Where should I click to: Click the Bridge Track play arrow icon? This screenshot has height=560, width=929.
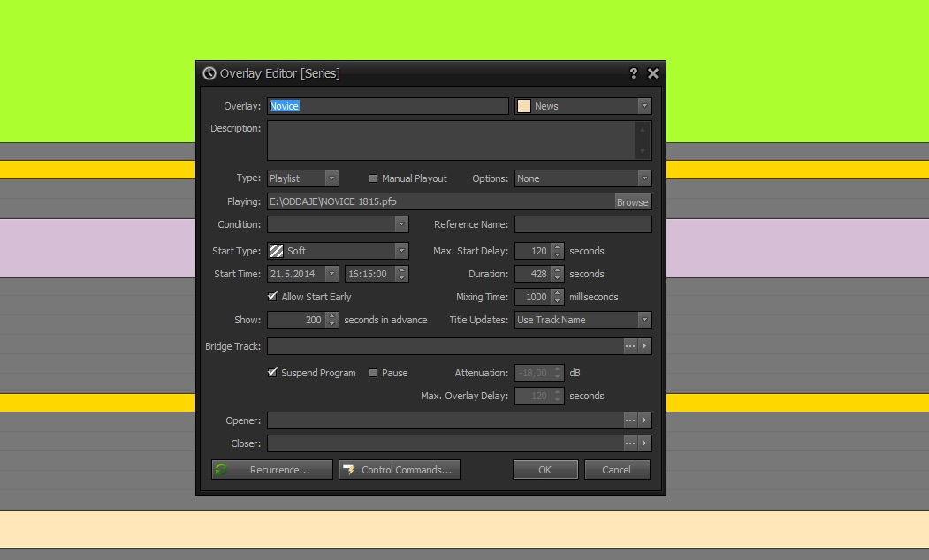pos(644,346)
